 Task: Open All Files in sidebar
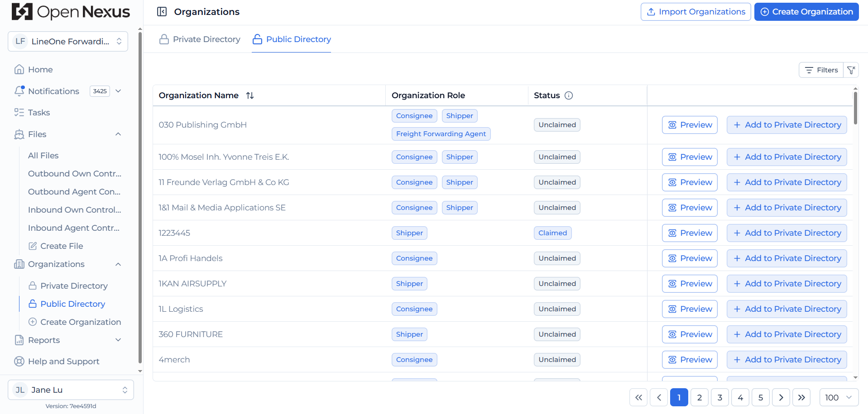[43, 156]
